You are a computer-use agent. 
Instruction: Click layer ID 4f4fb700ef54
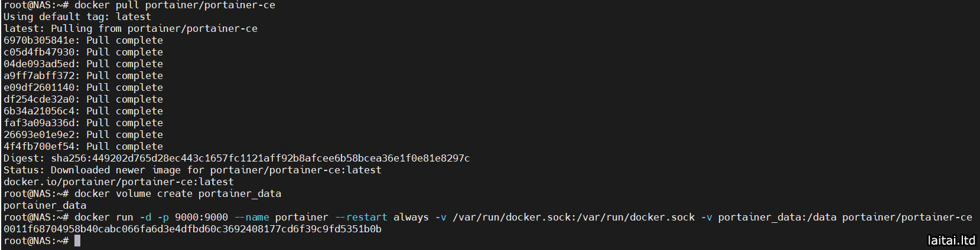39,146
